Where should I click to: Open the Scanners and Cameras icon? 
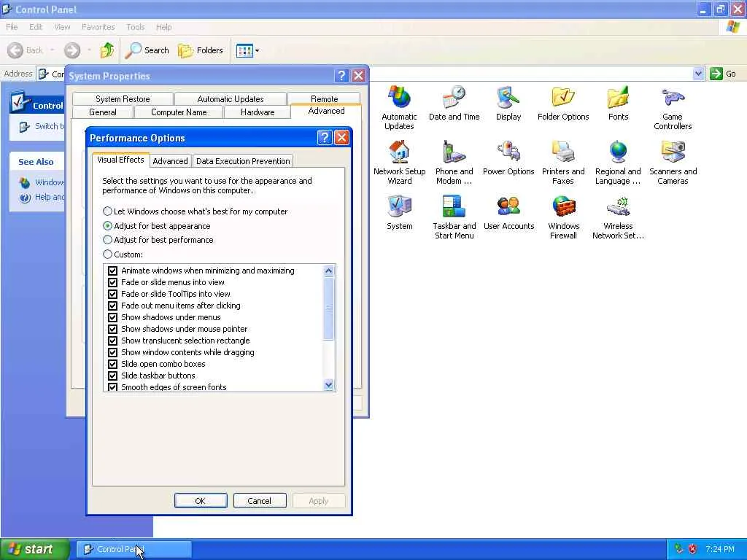tap(673, 163)
